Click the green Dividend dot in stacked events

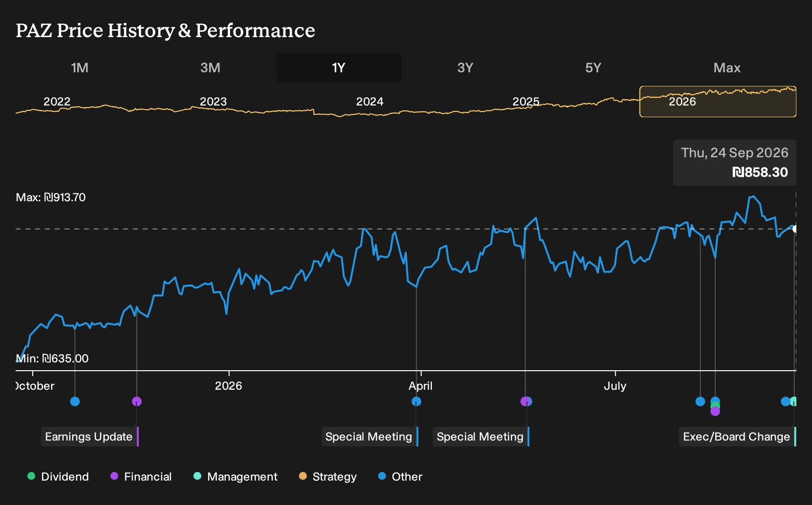point(715,406)
